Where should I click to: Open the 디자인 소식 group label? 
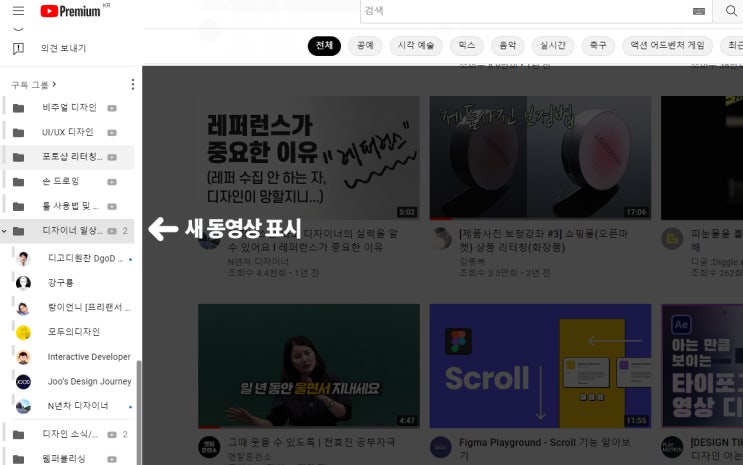(70, 434)
